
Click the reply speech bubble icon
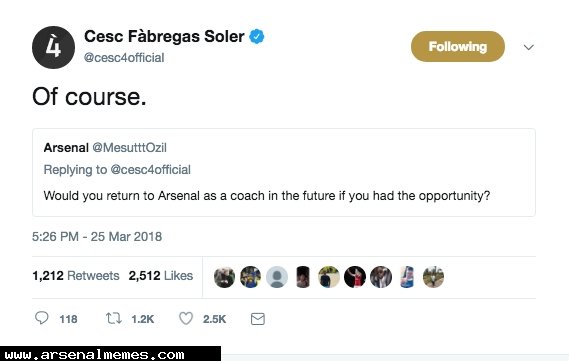click(42, 318)
